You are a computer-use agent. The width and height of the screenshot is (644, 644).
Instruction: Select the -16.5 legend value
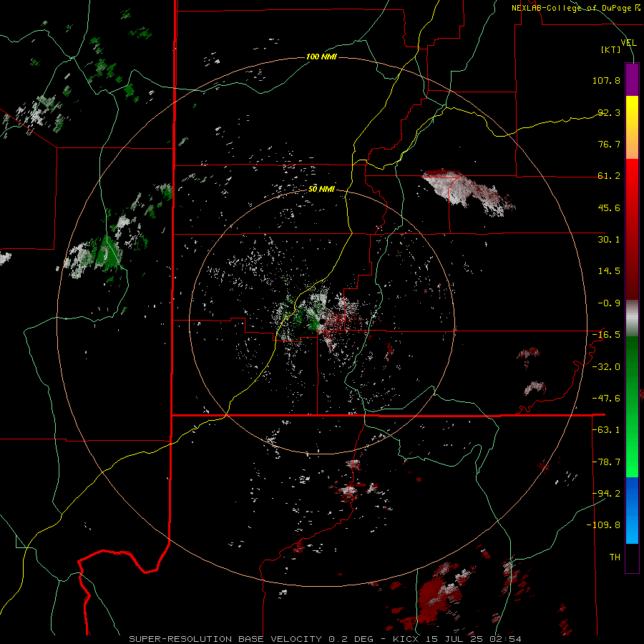coord(606,335)
